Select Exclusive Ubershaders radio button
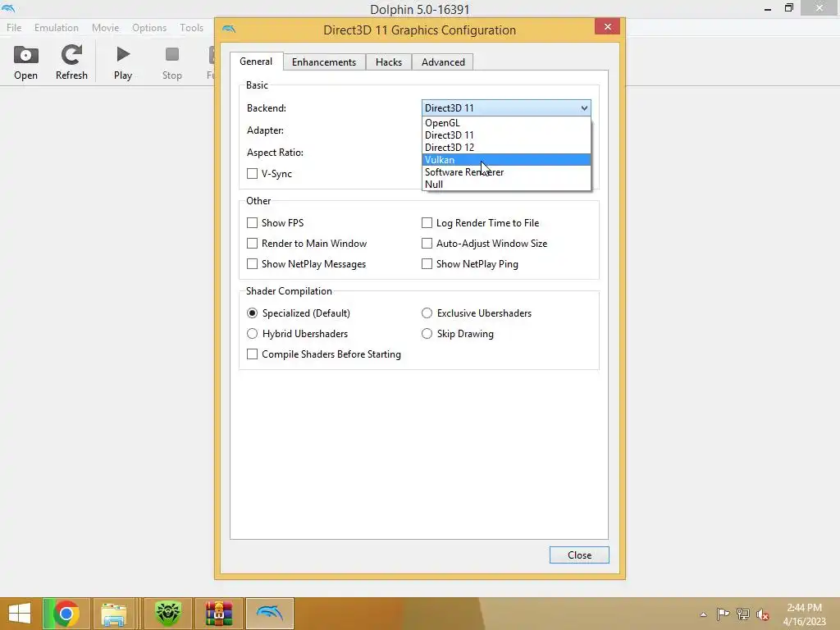Viewport: 840px width, 630px height. click(x=427, y=313)
